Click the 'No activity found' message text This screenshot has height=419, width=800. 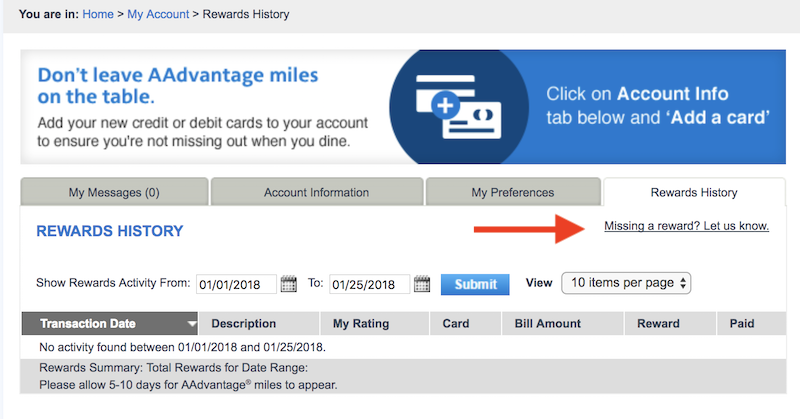point(182,347)
